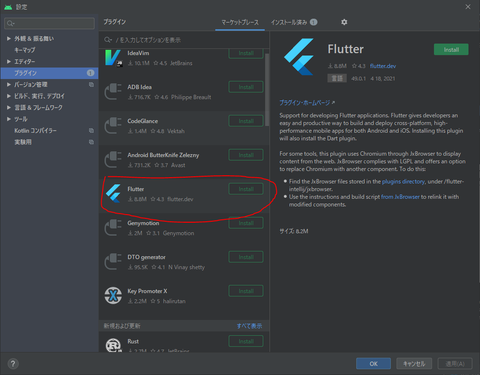Click copy icon next to Kotlin コンパイラー
This screenshot has height=375, width=480.
(x=91, y=131)
